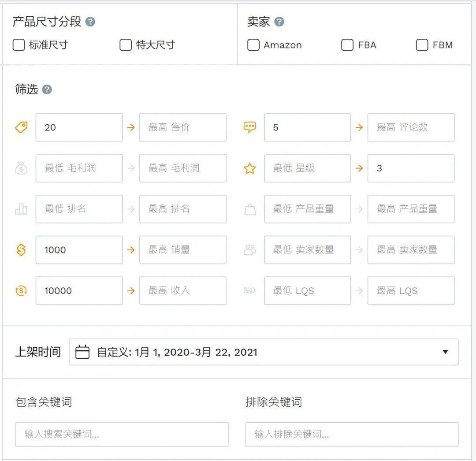
Task: Click the calendar icon in 上架时间
Action: (x=82, y=352)
